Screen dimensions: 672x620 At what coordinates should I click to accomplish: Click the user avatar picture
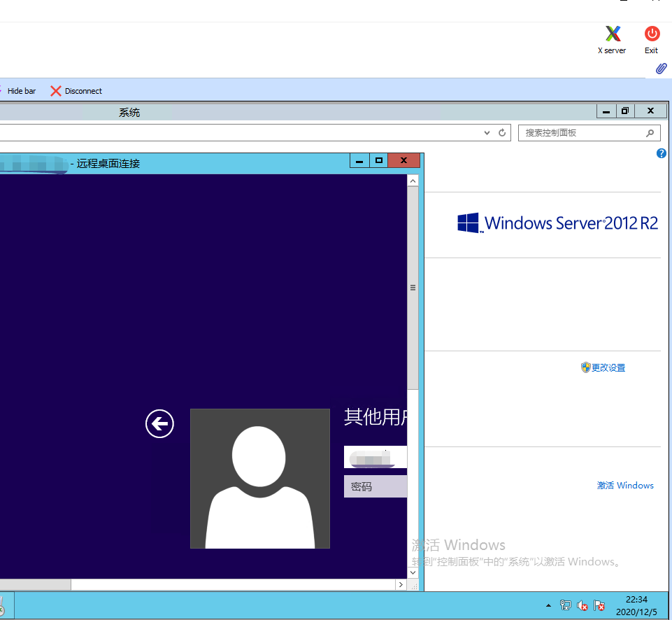pyautogui.click(x=259, y=479)
